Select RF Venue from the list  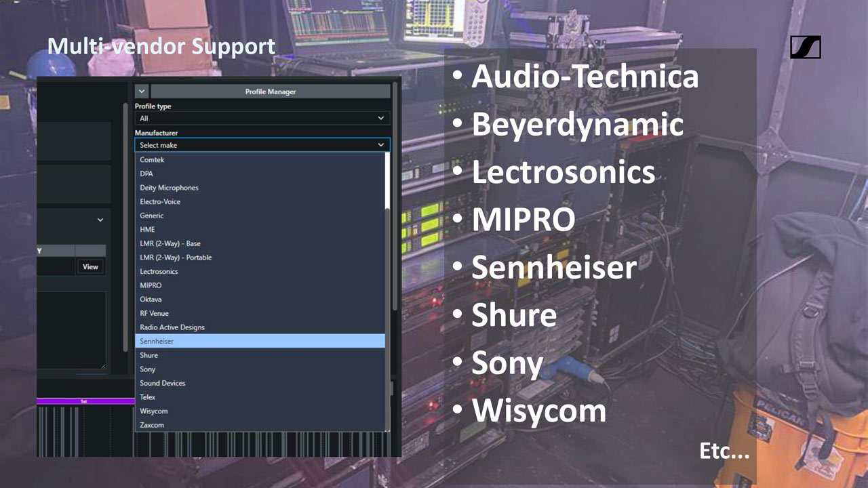[x=260, y=313]
